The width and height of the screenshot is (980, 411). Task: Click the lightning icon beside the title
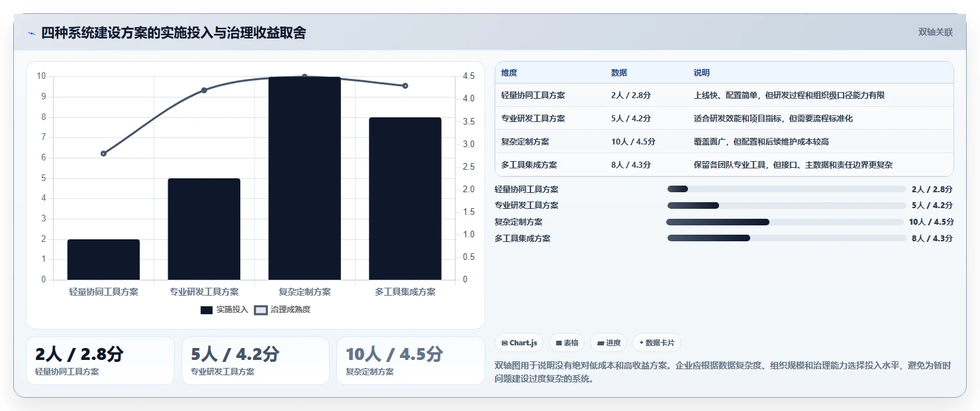[x=32, y=33]
